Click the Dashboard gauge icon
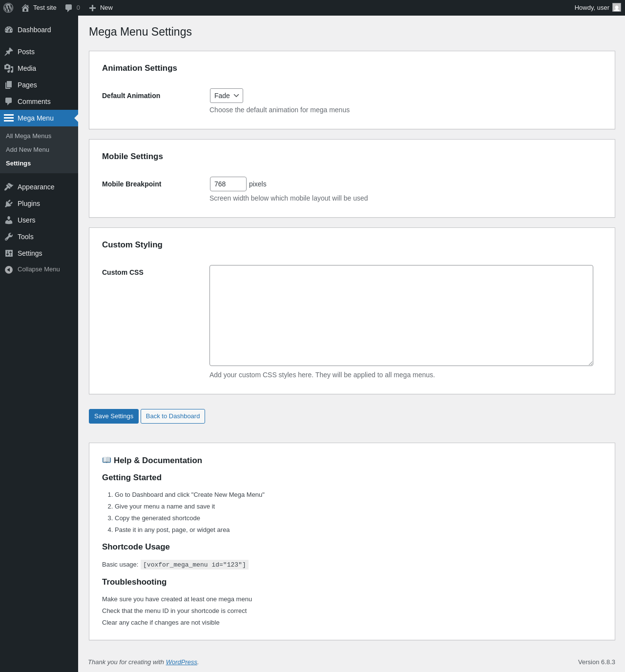Image resolution: width=625 pixels, height=672 pixels. coord(9,30)
